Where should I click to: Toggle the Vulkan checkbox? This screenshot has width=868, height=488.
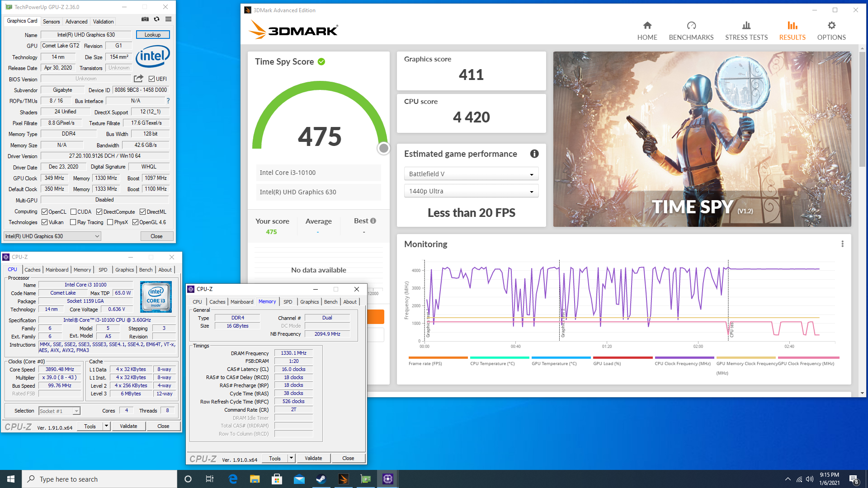pyautogui.click(x=44, y=222)
